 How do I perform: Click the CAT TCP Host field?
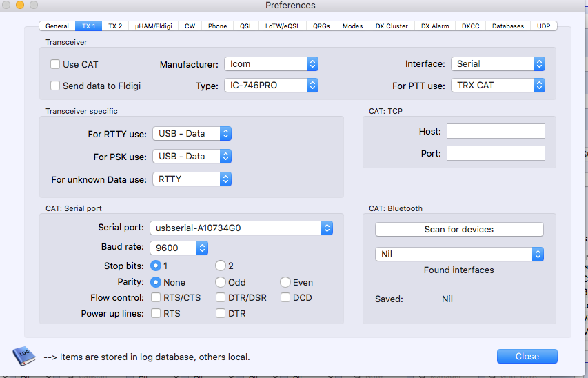pos(496,131)
